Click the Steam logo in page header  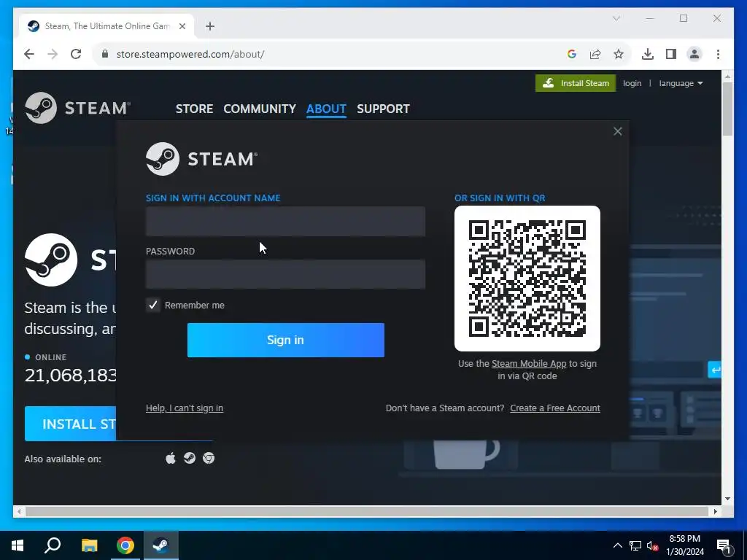point(77,108)
